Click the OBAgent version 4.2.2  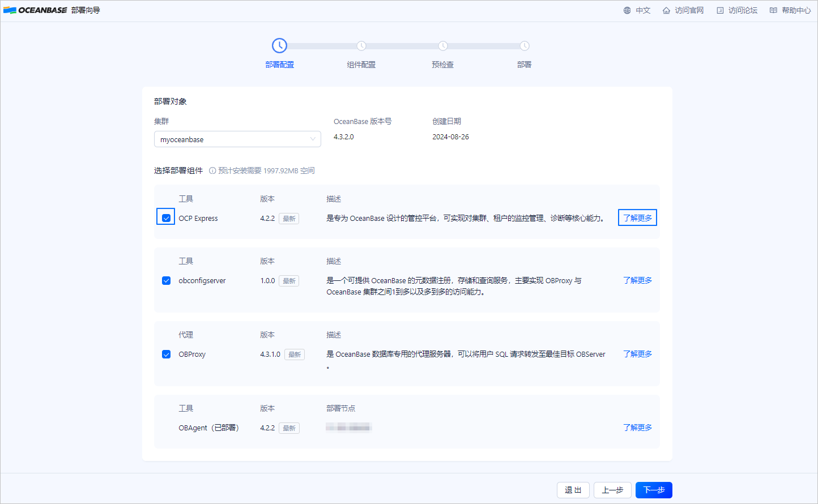point(267,428)
